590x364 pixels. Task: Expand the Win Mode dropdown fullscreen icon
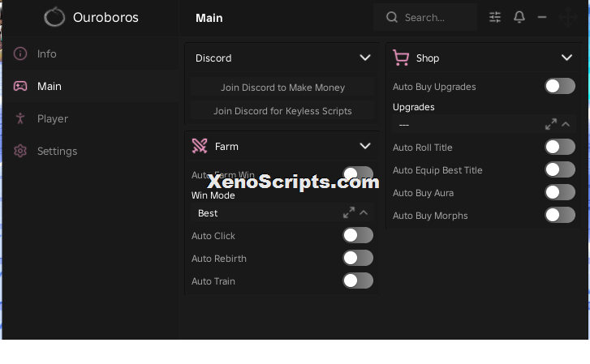[349, 213]
